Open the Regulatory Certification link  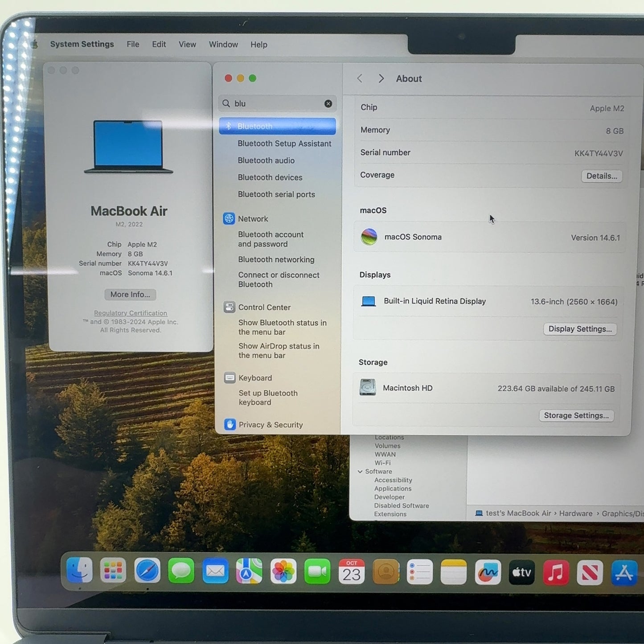pyautogui.click(x=131, y=313)
